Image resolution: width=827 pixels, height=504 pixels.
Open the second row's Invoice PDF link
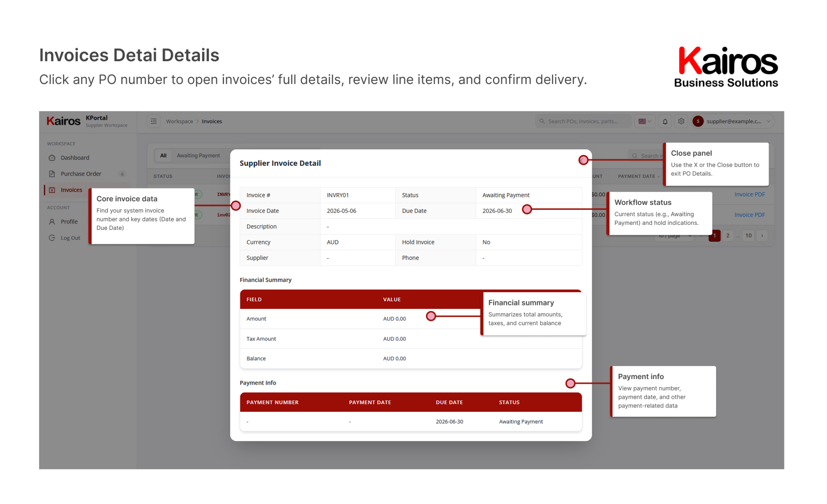click(749, 215)
